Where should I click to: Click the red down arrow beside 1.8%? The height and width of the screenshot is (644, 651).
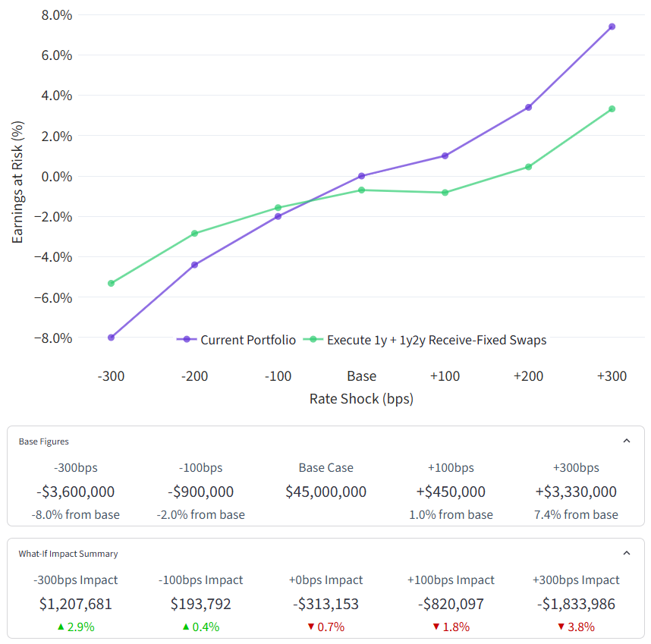click(436, 627)
